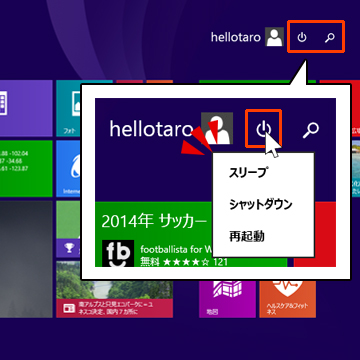Open search with the small magnifier in the Start screen header
The width and height of the screenshot is (360, 360).
(330, 37)
